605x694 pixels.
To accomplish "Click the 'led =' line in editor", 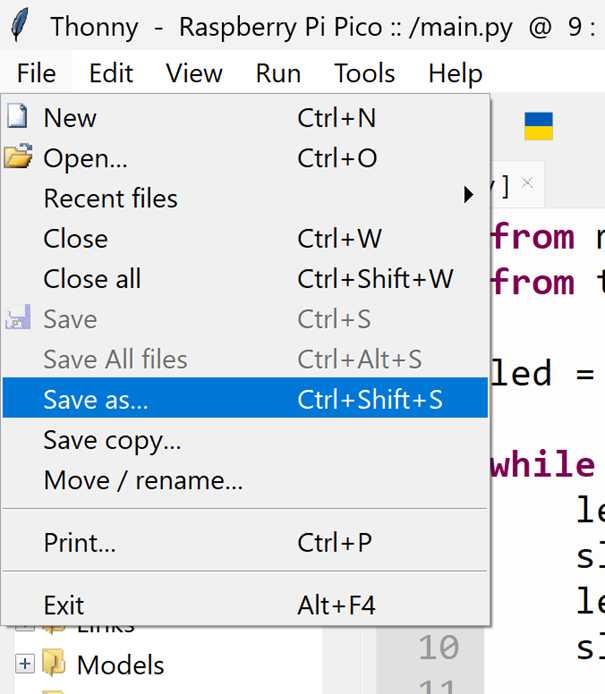I will click(543, 374).
